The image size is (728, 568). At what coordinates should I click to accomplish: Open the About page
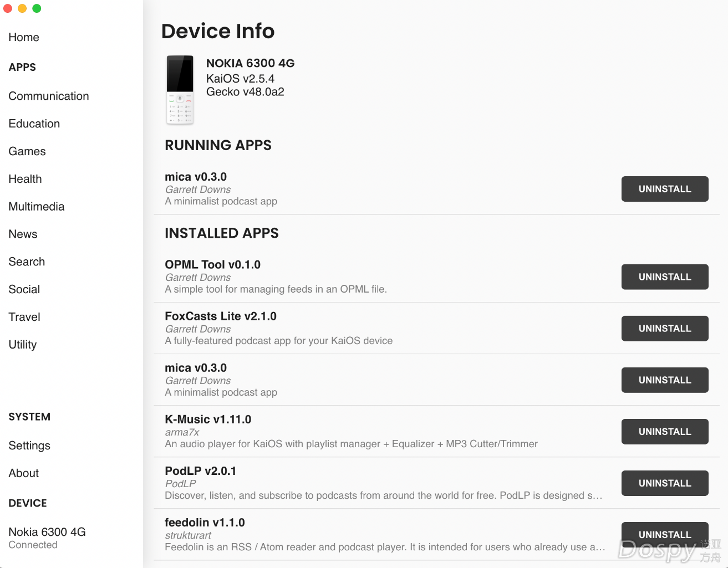24,473
